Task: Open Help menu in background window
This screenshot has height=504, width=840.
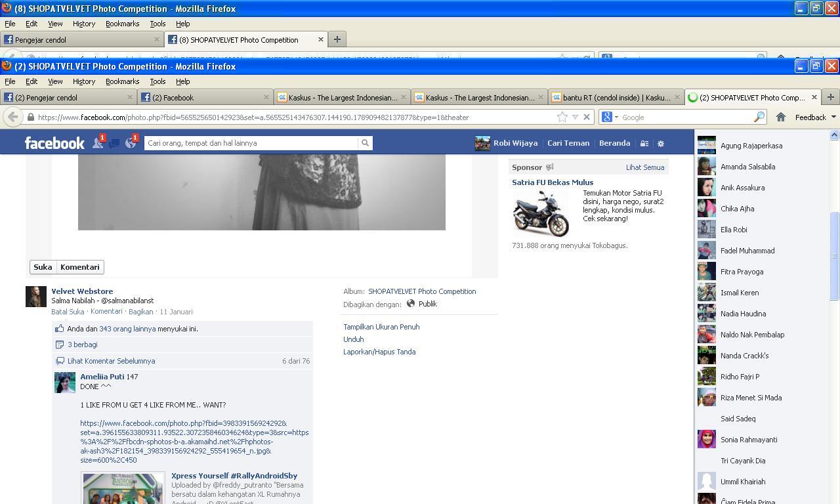Action: coord(182,24)
